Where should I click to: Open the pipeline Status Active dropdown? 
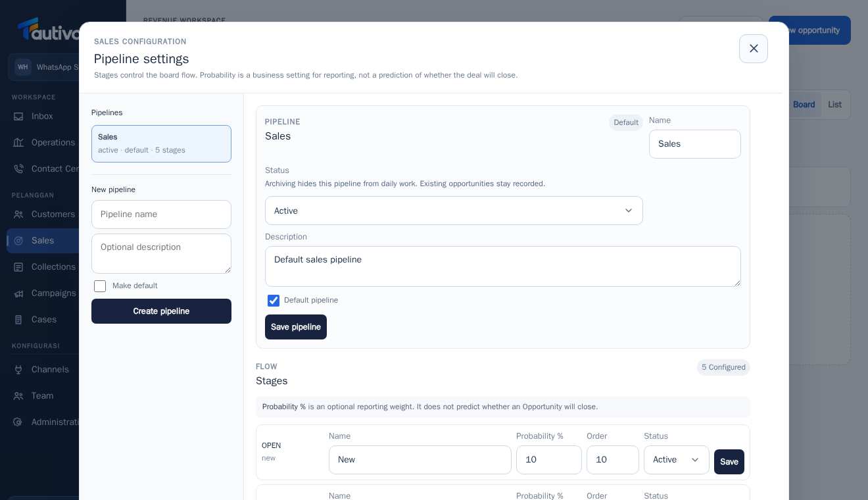click(x=454, y=211)
